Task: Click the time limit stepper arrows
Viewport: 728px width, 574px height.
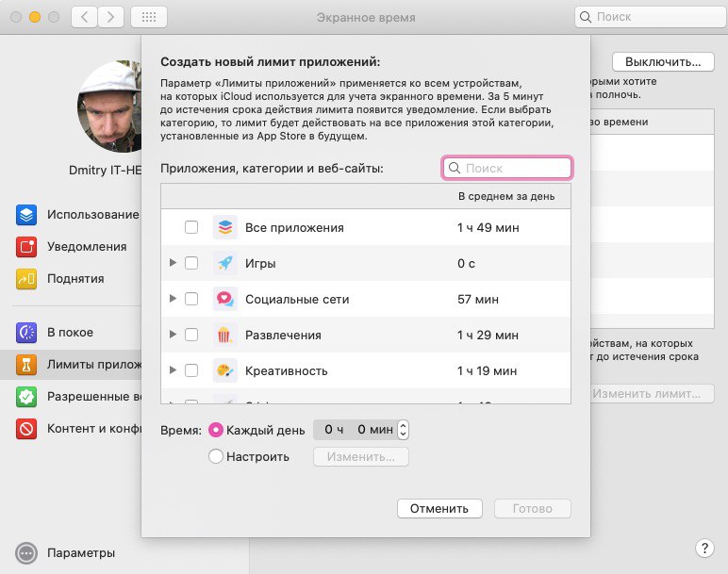Action: point(405,430)
